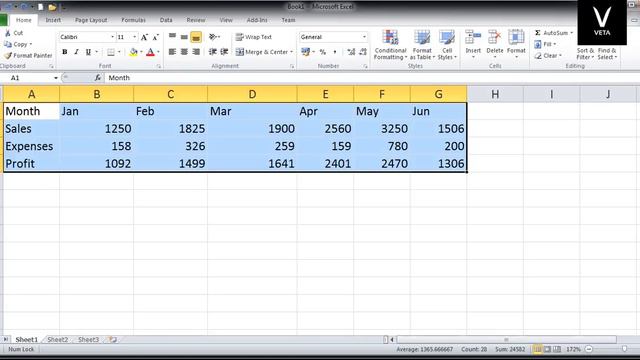Click the red Font Color letter A
640x360 pixels.
(x=150, y=52)
